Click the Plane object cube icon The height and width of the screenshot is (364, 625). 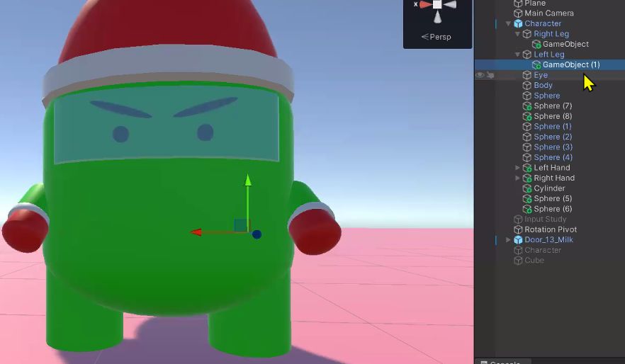point(518,3)
